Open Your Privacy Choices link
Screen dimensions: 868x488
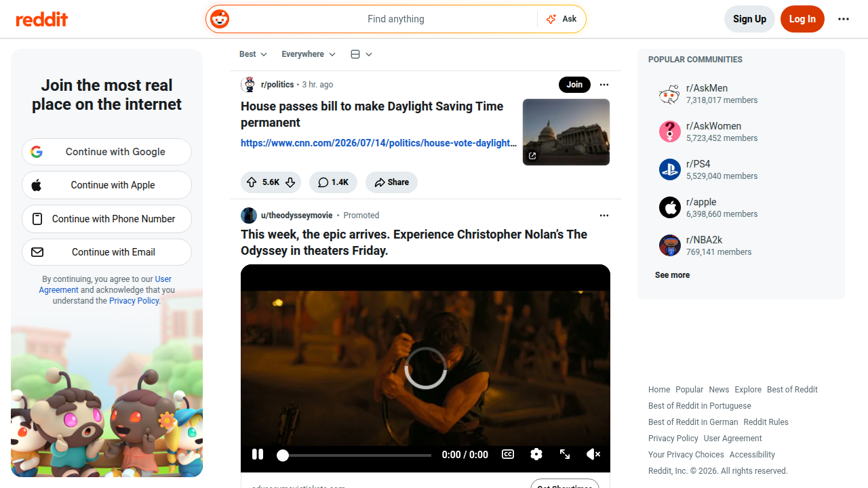(686, 455)
